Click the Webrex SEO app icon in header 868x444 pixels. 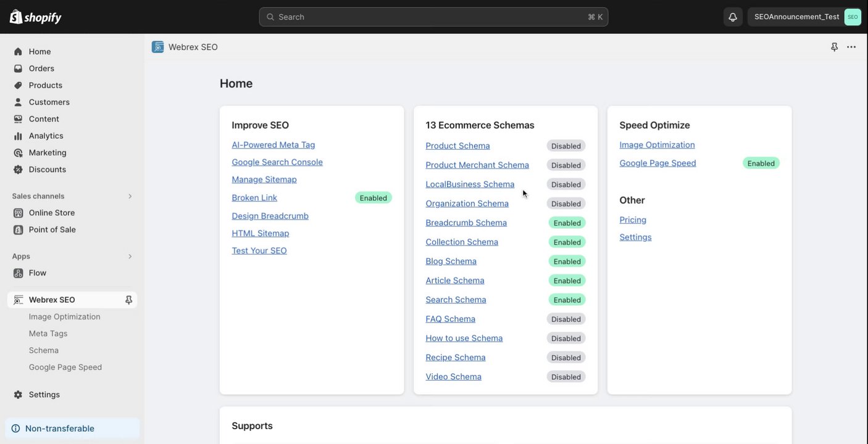click(x=158, y=47)
